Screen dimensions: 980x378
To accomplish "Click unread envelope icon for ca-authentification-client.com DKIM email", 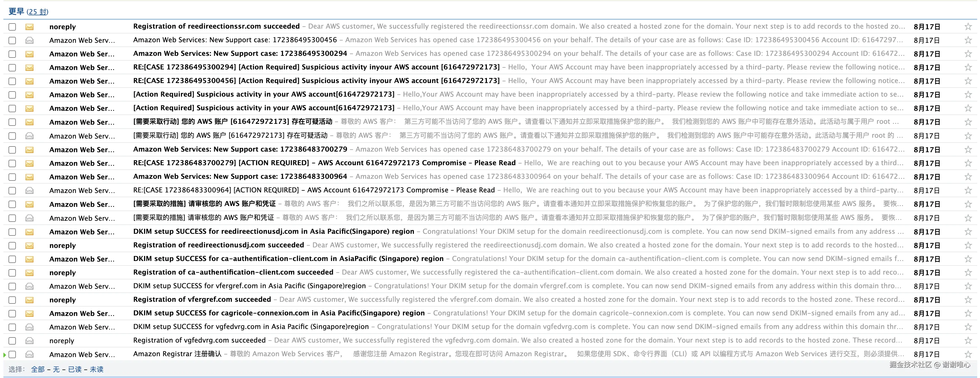I will tap(29, 259).
